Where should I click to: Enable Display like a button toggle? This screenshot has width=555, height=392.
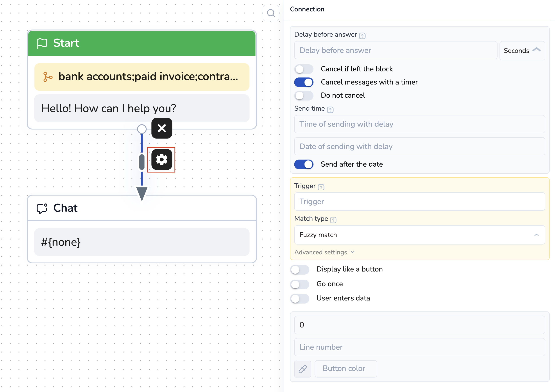[x=300, y=270]
